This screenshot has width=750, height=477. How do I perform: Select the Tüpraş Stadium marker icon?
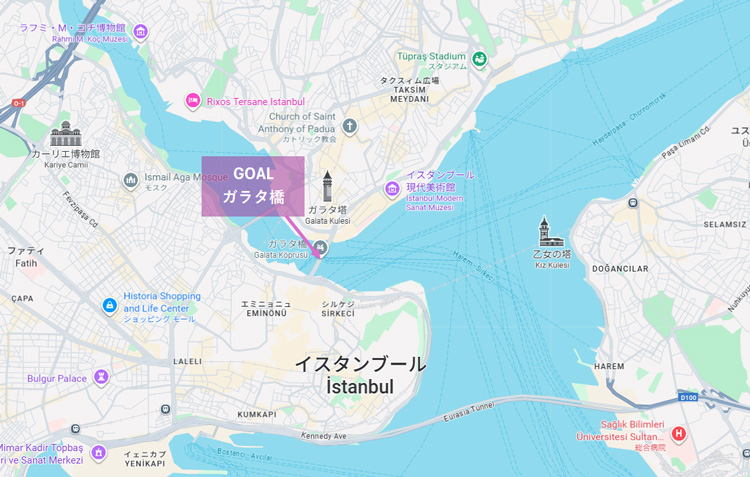tap(479, 59)
